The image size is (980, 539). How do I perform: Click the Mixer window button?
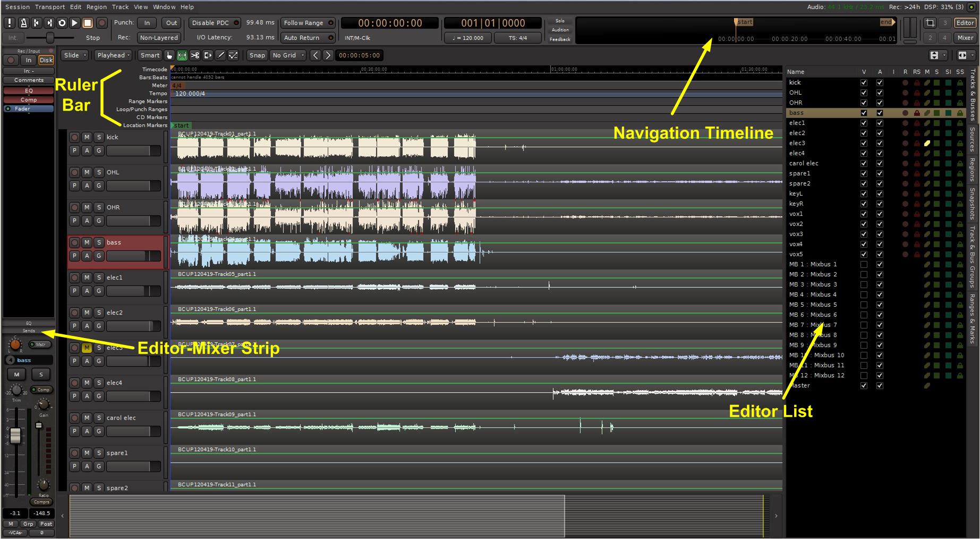[965, 38]
